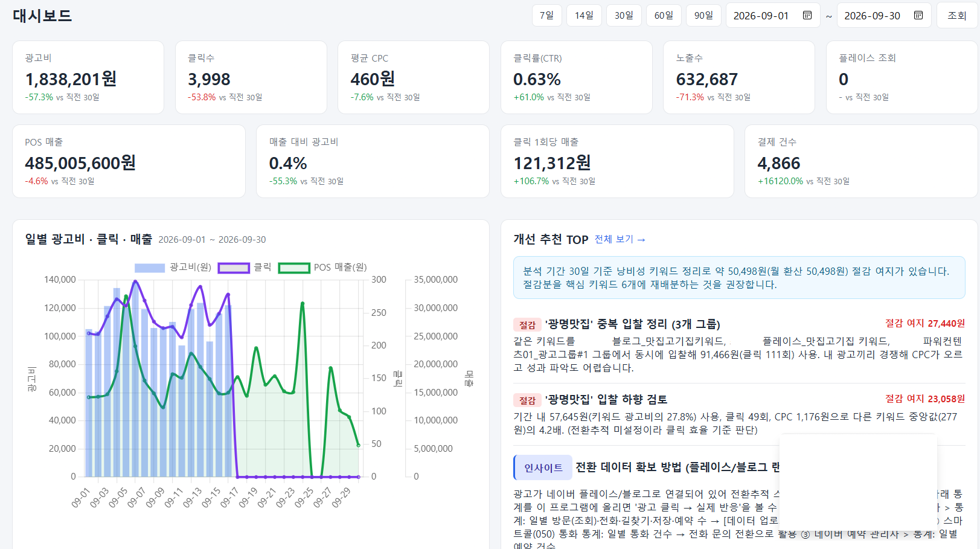This screenshot has width=980, height=549.
Task: Open calendar picker icon for end date 2026-09-30
Action: [918, 15]
